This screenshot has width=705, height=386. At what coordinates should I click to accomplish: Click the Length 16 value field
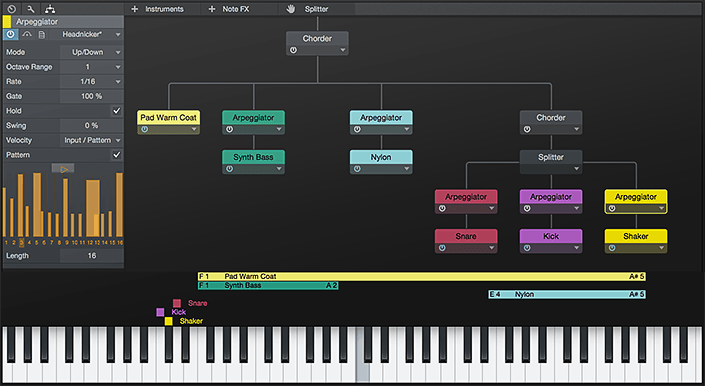92,256
